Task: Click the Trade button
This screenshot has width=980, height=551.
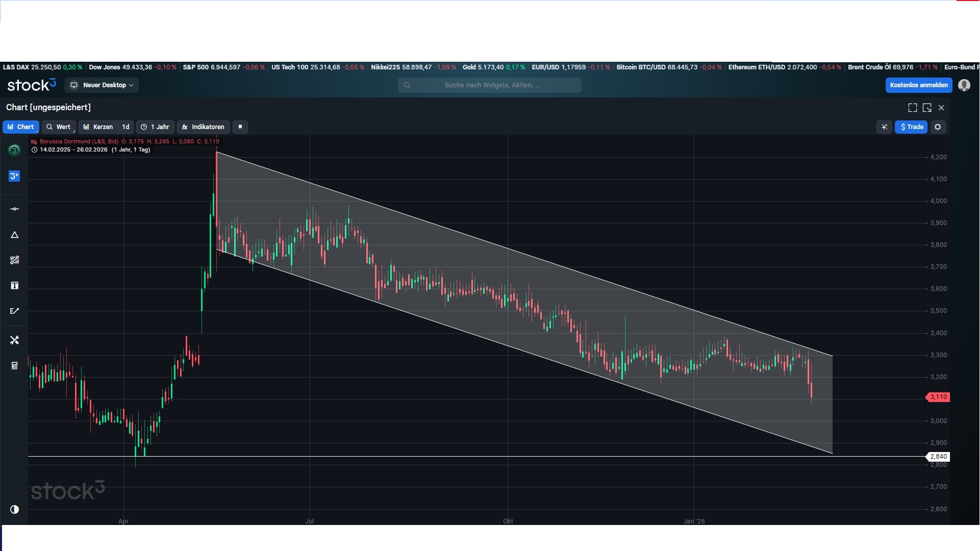Action: click(x=911, y=127)
